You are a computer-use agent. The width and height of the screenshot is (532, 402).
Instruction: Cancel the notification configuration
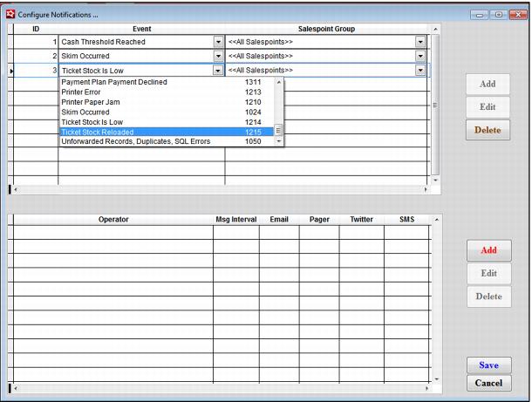(x=489, y=383)
